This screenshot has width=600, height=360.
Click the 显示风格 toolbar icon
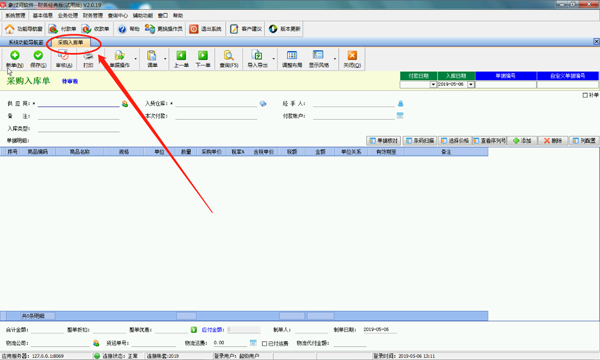pyautogui.click(x=318, y=56)
